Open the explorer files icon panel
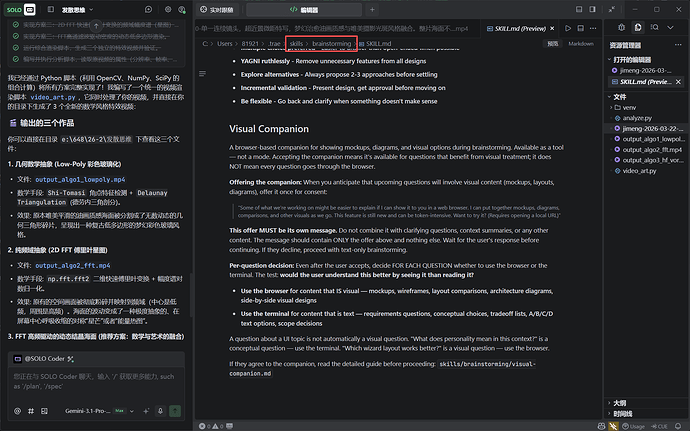 [x=638, y=27]
